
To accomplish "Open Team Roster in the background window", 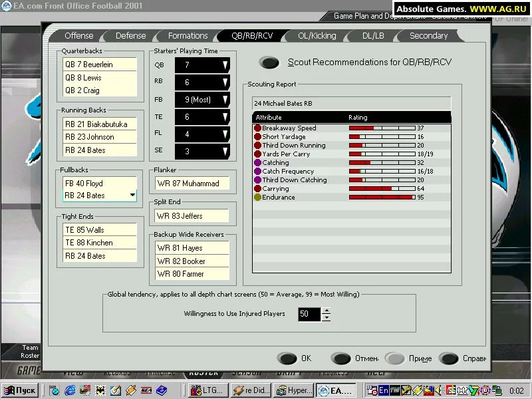I will [x=30, y=352].
